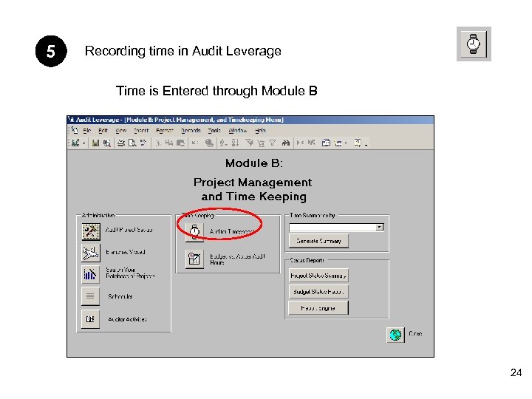Open the View menu
This screenshot has height=399, width=532.
(x=120, y=130)
